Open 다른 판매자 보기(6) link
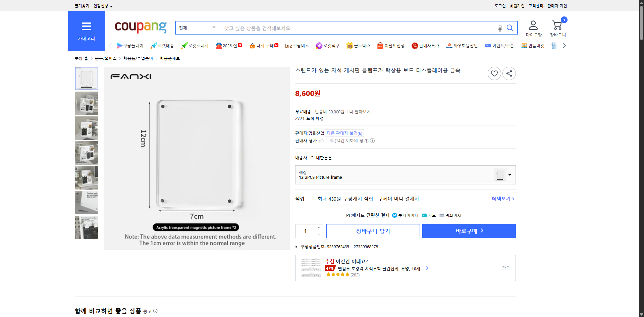 344,133
